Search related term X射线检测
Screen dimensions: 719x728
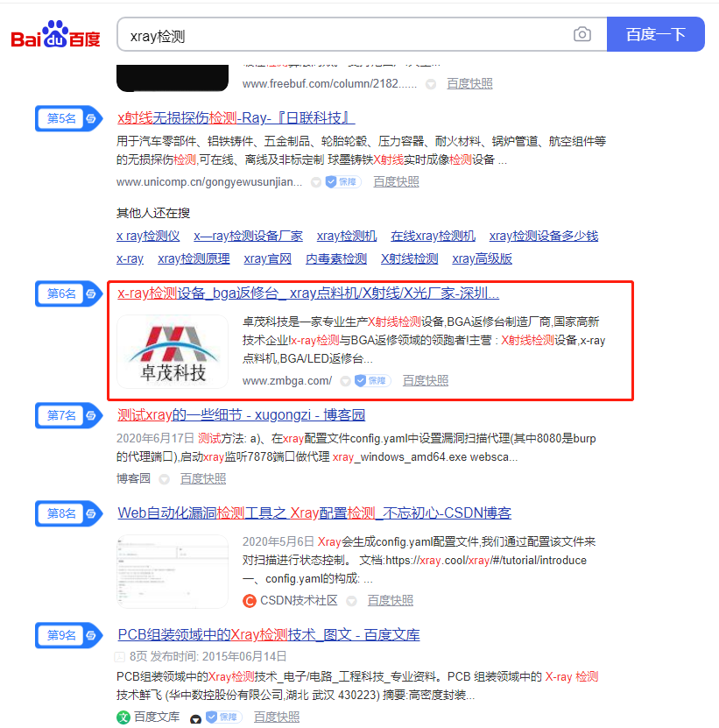[x=409, y=258]
